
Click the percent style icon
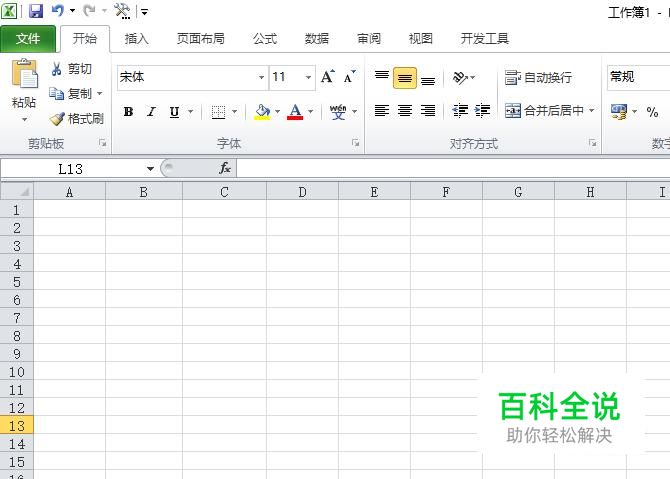(652, 112)
